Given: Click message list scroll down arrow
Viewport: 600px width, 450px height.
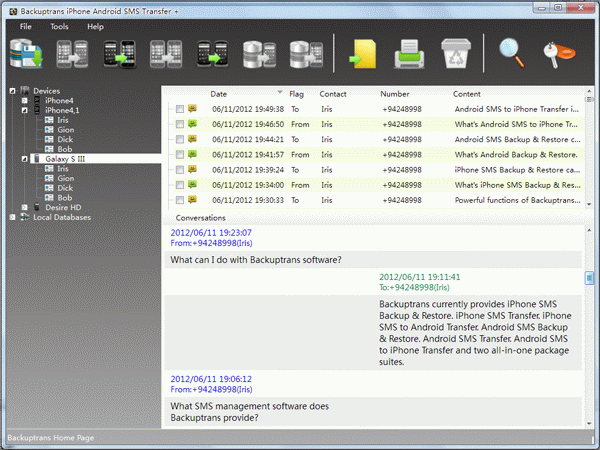Looking at the screenshot, I should click(x=589, y=204).
